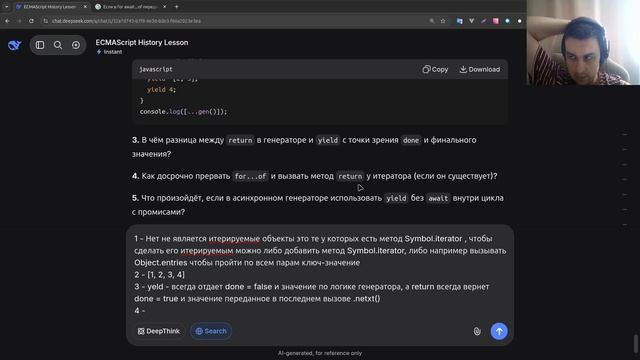
Task: Toggle the Search mode
Action: (x=211, y=331)
